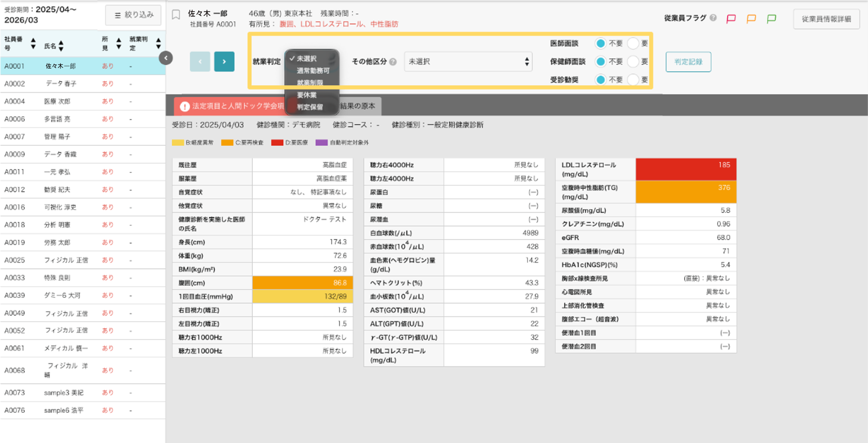868x443 pixels.
Task: Select employee row A0061 メディカル 慎一
Action: pyautogui.click(x=83, y=348)
